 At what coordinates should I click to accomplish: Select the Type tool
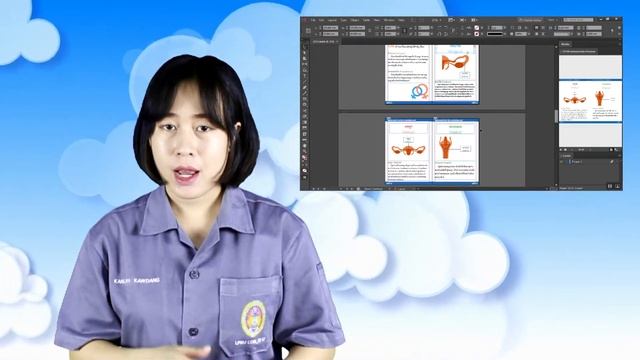305,76
